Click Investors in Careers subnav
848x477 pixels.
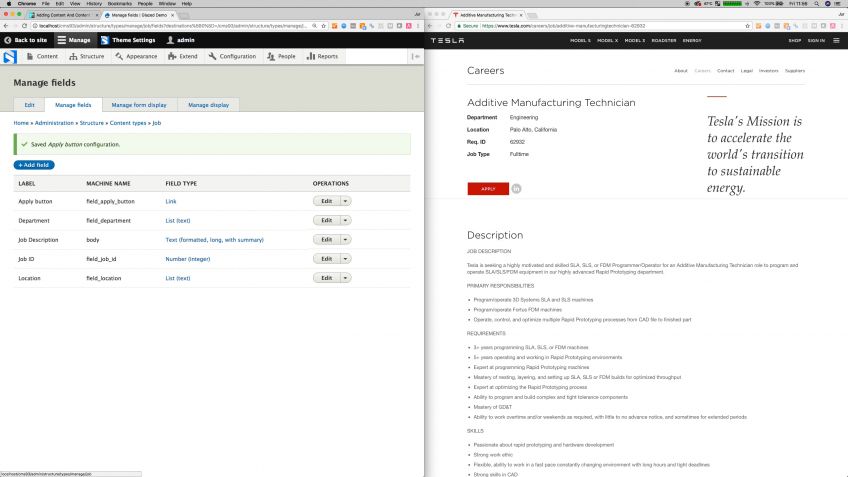[x=768, y=71]
